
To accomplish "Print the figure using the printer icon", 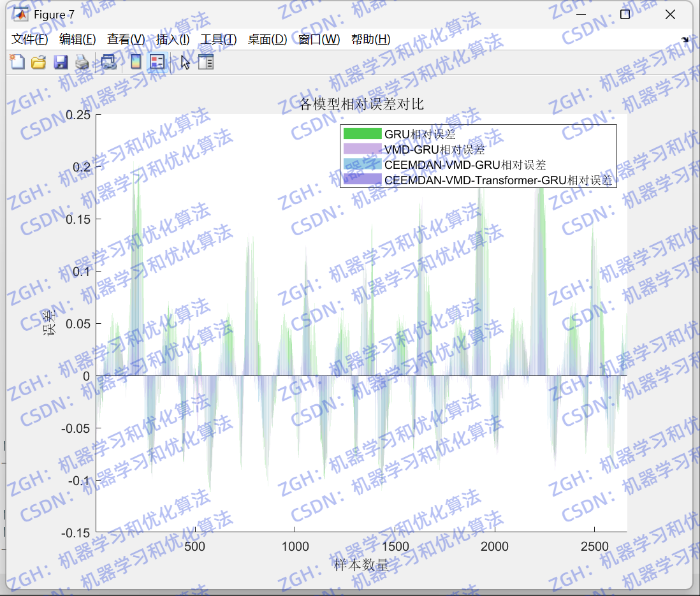I will point(82,62).
